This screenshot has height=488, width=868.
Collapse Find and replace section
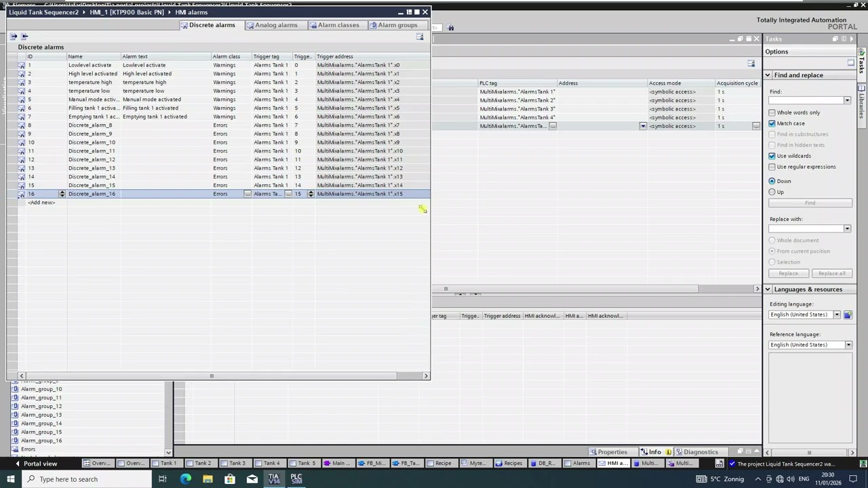(768, 75)
